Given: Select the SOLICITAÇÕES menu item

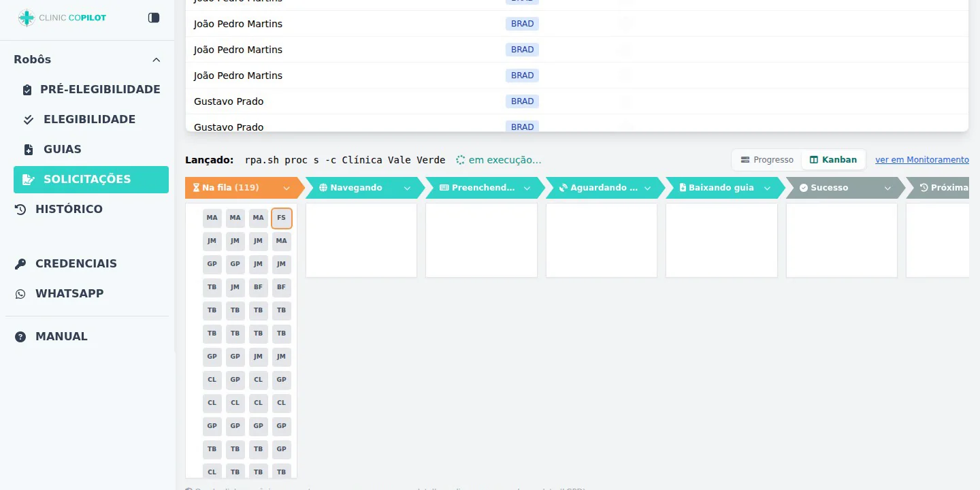Looking at the screenshot, I should pyautogui.click(x=91, y=180).
